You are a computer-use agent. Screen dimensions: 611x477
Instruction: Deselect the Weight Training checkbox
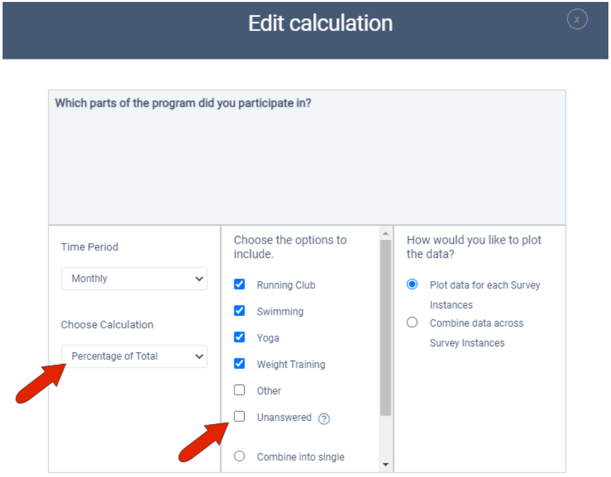pyautogui.click(x=239, y=364)
